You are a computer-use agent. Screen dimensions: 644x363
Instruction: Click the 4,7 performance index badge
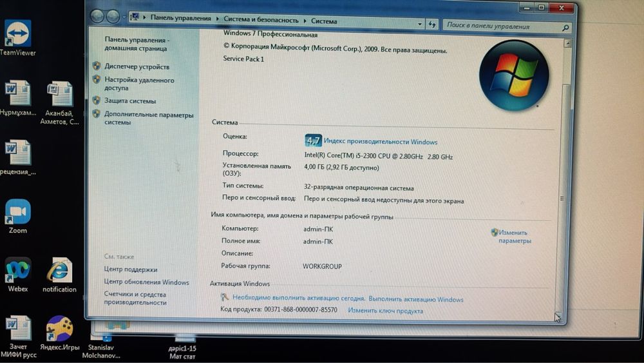(313, 141)
